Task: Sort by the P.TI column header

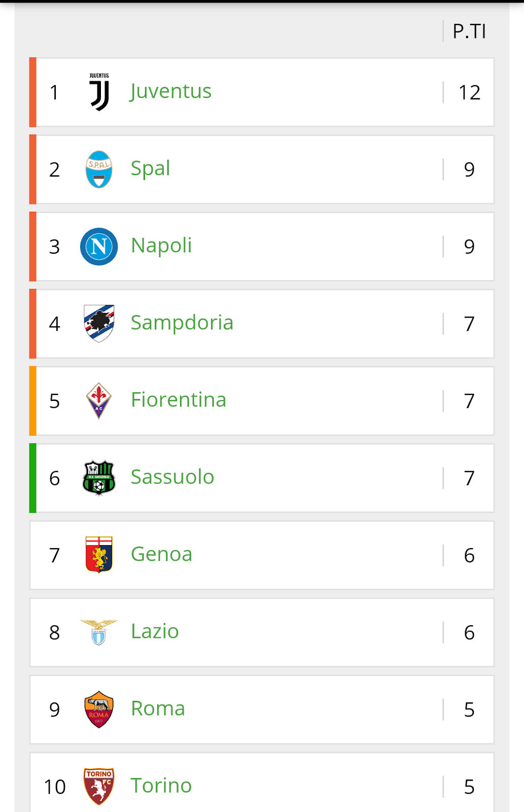Action: click(x=469, y=31)
